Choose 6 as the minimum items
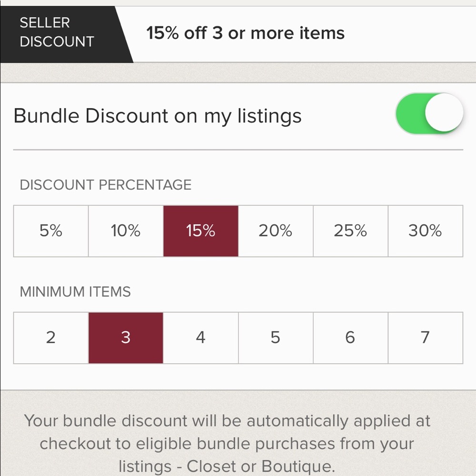476x476 pixels. (350, 338)
